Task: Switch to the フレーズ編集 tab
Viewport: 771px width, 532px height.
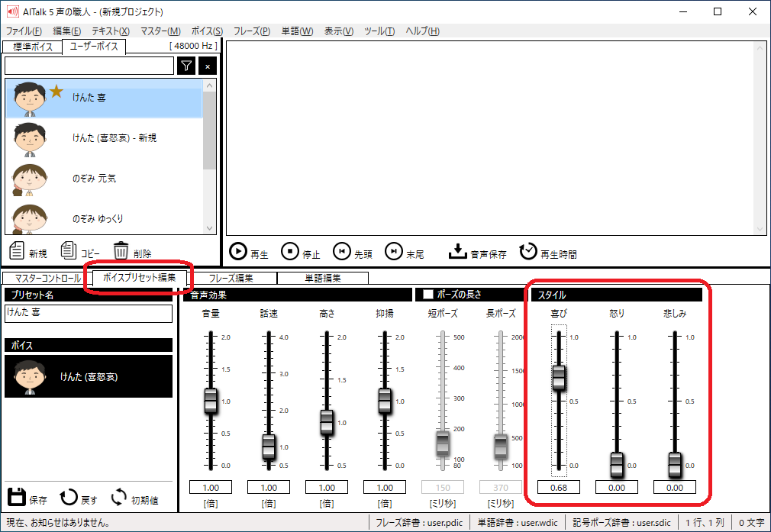Action: [x=231, y=279]
